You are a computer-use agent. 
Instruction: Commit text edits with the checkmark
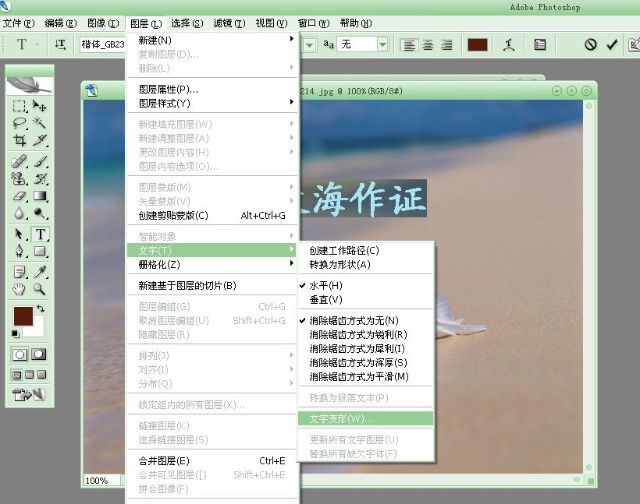coord(612,45)
